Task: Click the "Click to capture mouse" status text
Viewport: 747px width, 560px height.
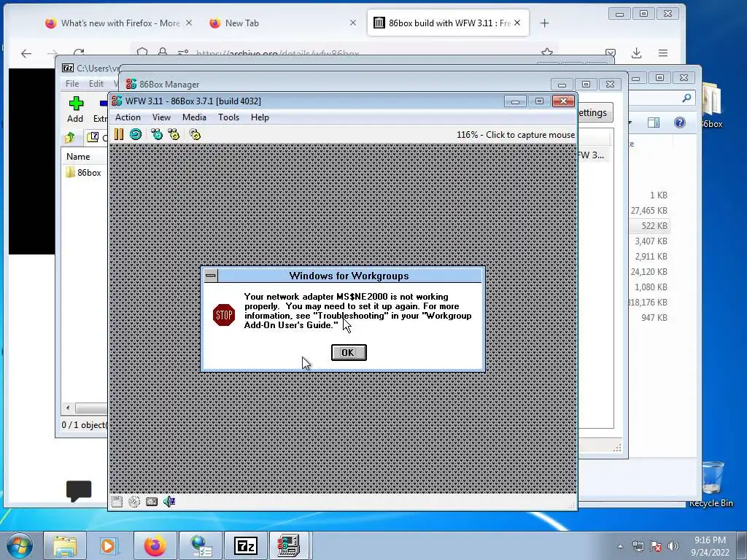Action: pos(530,135)
